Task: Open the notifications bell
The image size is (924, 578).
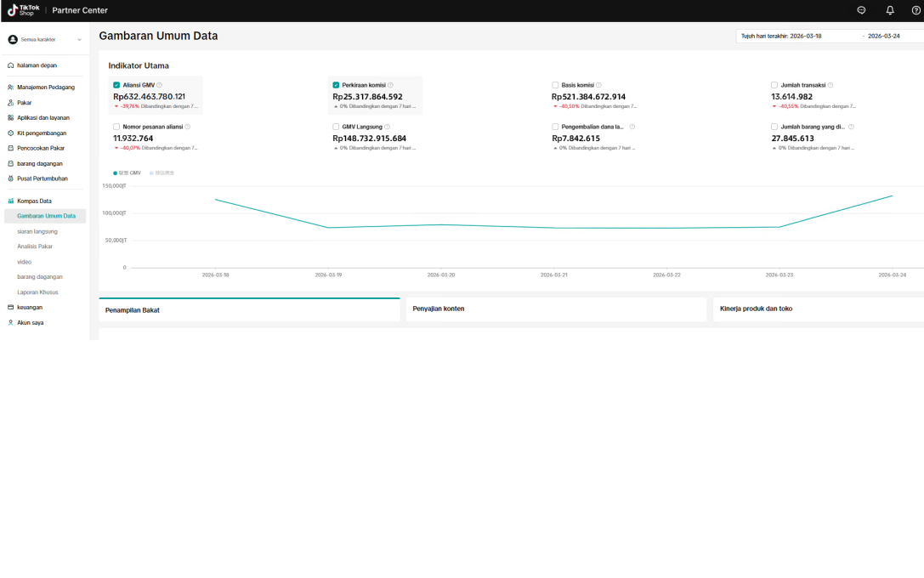Action: 890,10
